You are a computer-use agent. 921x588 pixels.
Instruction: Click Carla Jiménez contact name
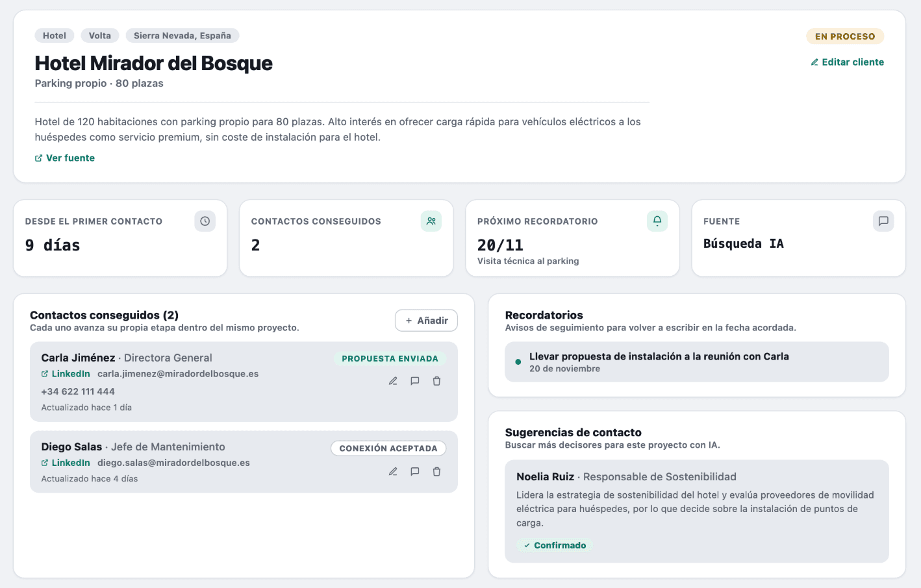tap(78, 358)
